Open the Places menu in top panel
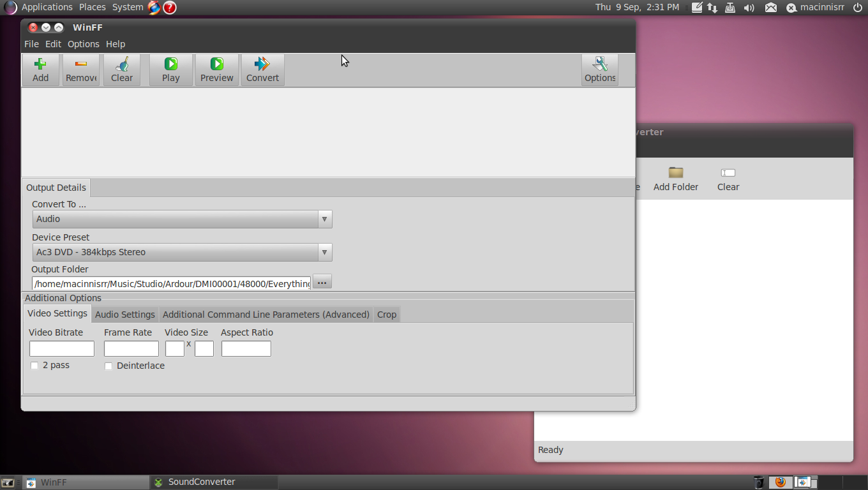Image resolution: width=868 pixels, height=490 pixels. click(x=93, y=7)
